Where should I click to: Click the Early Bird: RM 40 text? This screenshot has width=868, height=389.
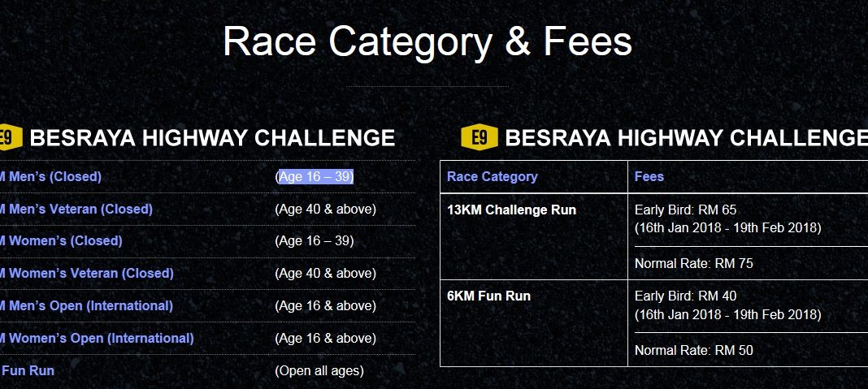(x=685, y=296)
